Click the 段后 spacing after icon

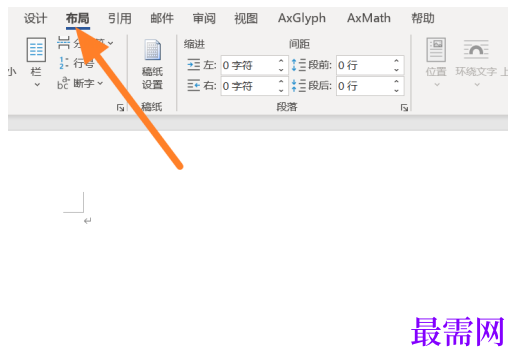point(299,86)
